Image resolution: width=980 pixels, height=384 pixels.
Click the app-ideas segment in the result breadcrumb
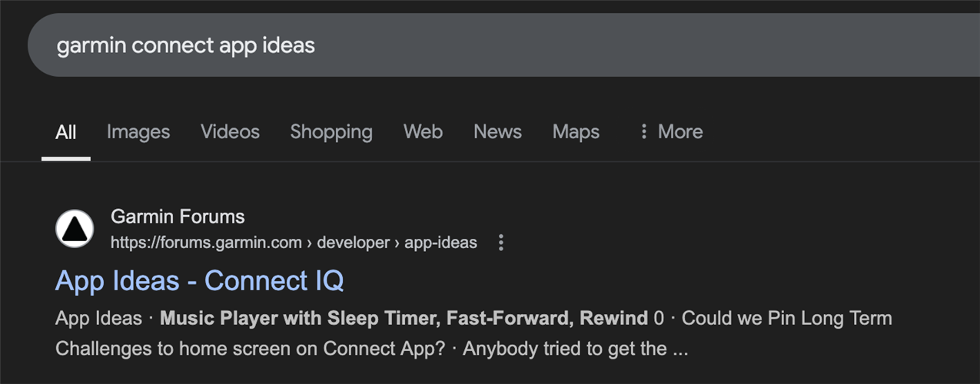point(440,243)
